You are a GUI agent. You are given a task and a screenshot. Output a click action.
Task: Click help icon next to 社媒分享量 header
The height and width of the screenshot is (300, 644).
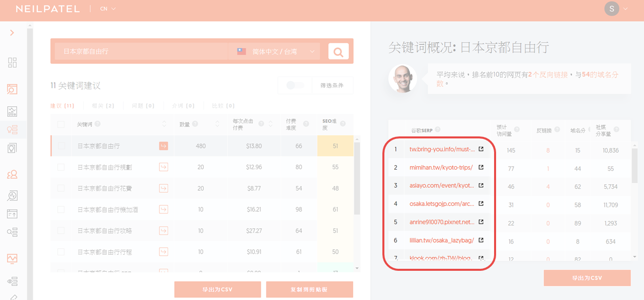pyautogui.click(x=616, y=130)
